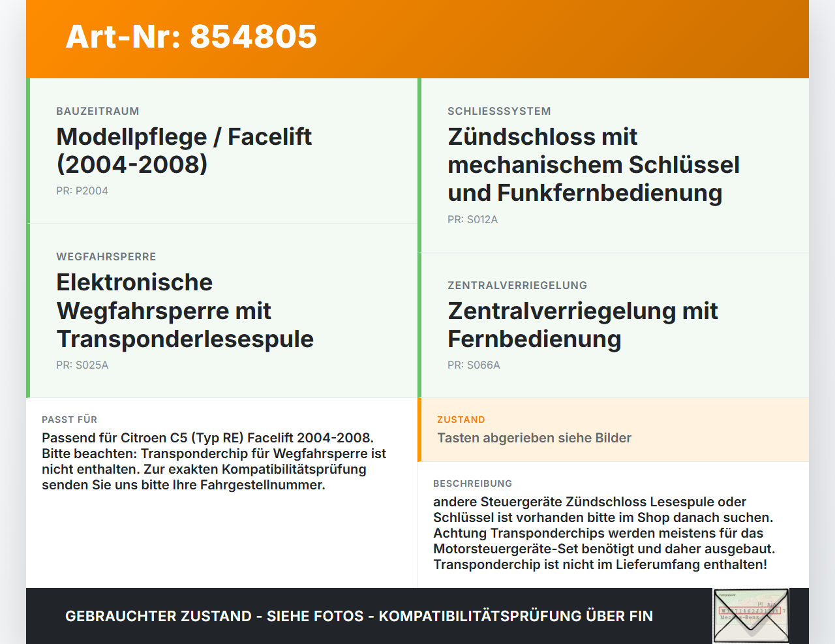Open the Elektronische Wegfahrsperre card
835x644 pixels.
click(222, 311)
